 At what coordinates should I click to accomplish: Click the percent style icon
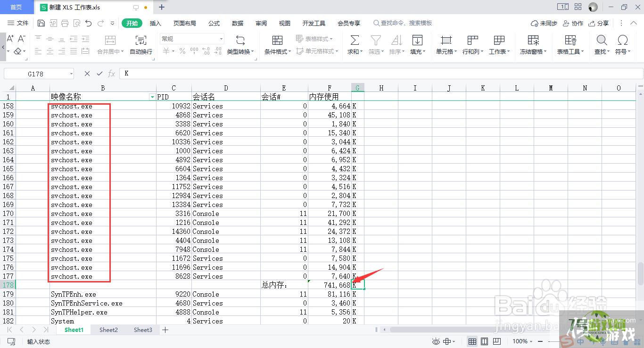pyautogui.click(x=182, y=51)
